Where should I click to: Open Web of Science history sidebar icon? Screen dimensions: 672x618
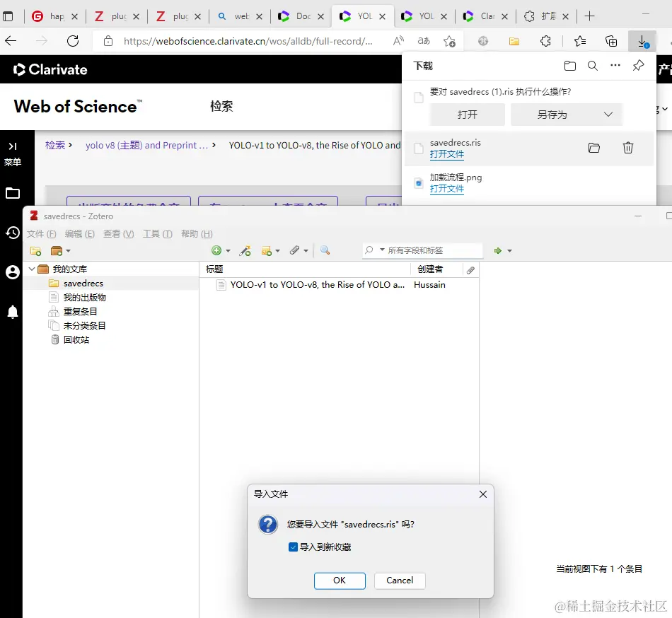(13, 233)
